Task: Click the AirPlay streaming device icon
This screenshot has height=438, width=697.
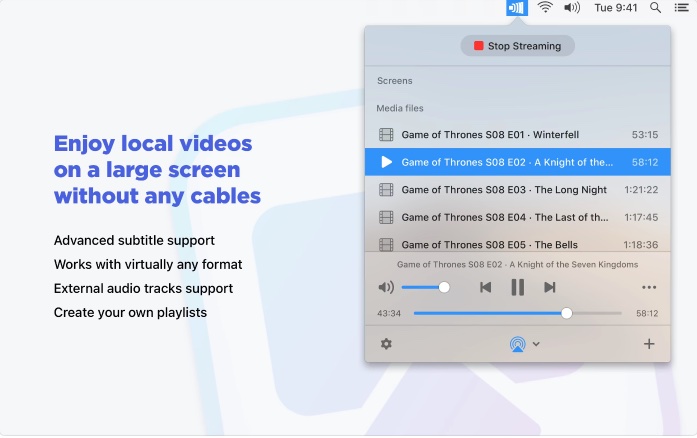Action: pyautogui.click(x=517, y=344)
